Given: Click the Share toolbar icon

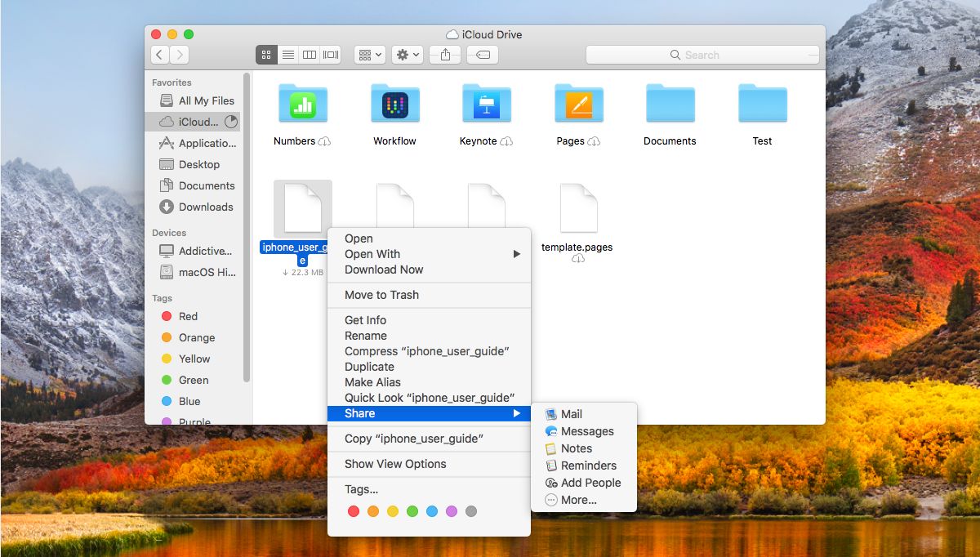Looking at the screenshot, I should click(x=445, y=55).
